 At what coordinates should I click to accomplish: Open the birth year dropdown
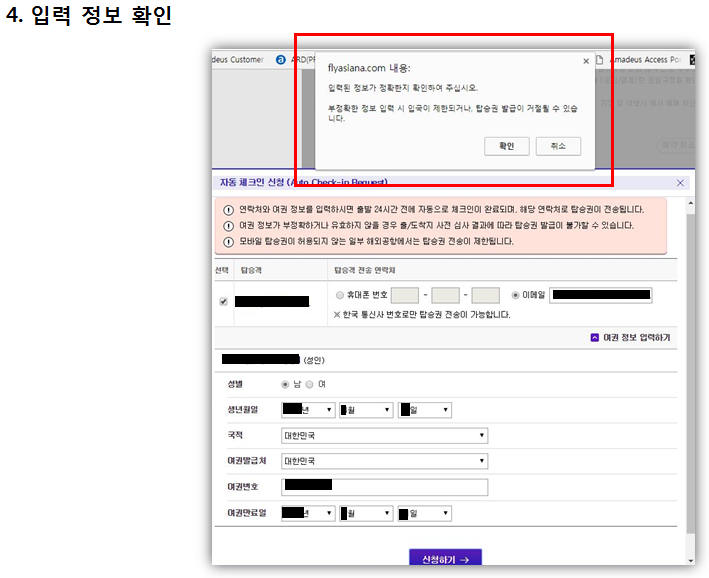[307, 409]
